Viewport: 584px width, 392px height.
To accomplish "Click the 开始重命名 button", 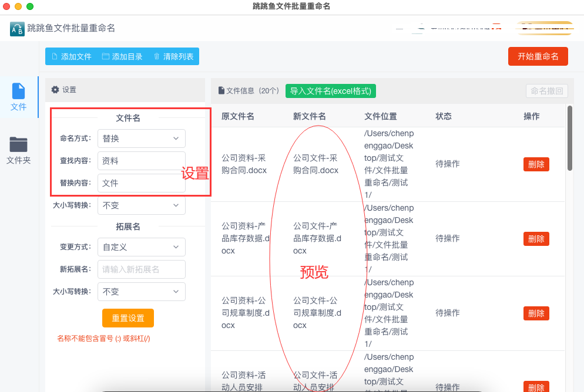I will point(538,56).
